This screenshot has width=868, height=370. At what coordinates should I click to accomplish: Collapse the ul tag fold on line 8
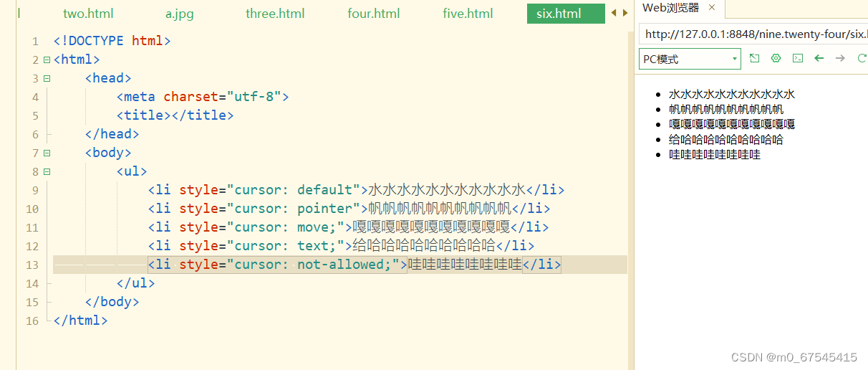point(47,172)
